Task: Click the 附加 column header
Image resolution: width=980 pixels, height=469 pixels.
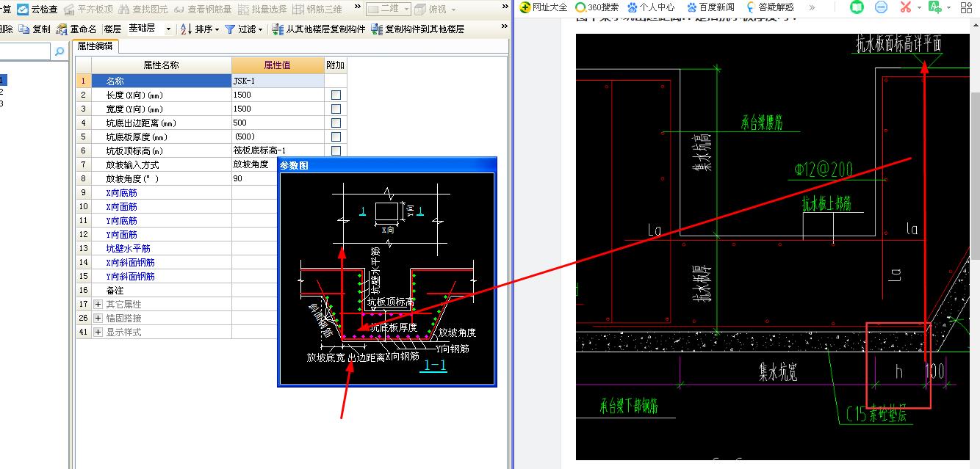Action: point(336,65)
